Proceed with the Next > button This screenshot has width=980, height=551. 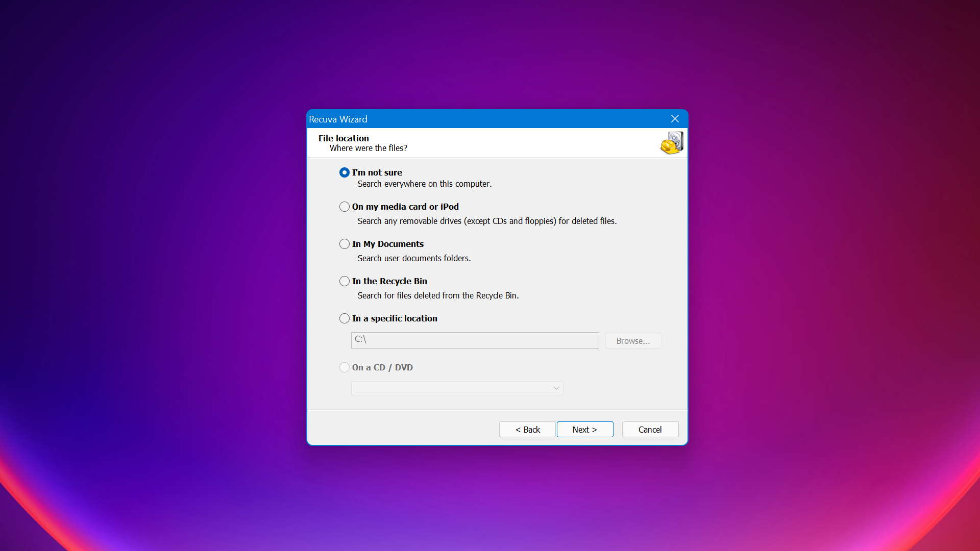585,430
